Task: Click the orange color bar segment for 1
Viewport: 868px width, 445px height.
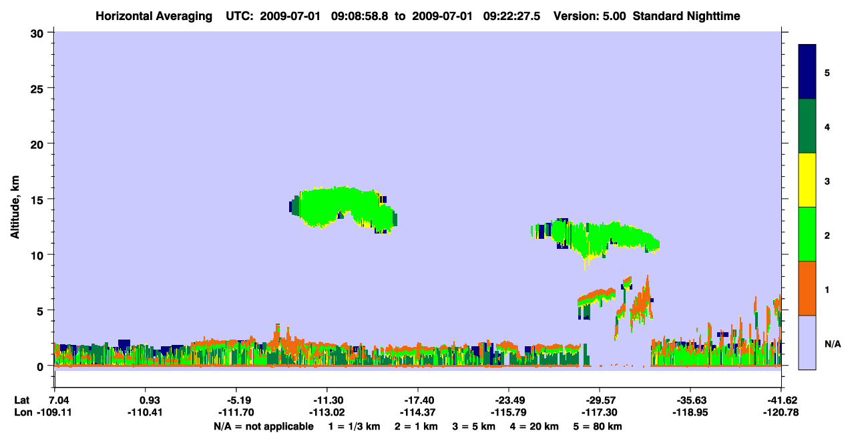Action: point(807,288)
